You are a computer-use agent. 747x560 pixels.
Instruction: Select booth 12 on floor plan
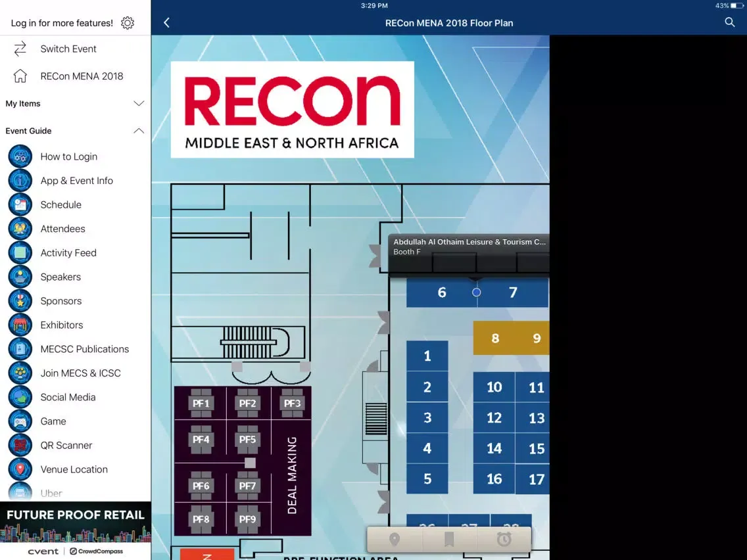click(494, 417)
